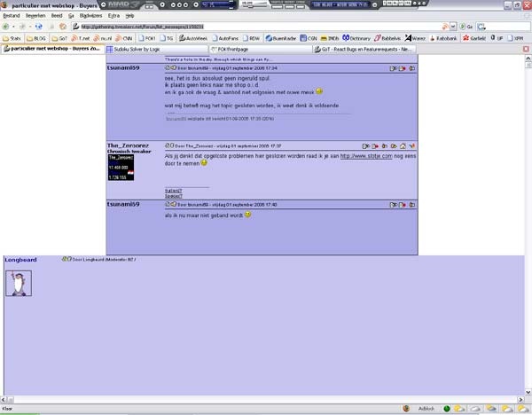Open the Garfield bookmark
532x415 pixels.
(x=474, y=38)
